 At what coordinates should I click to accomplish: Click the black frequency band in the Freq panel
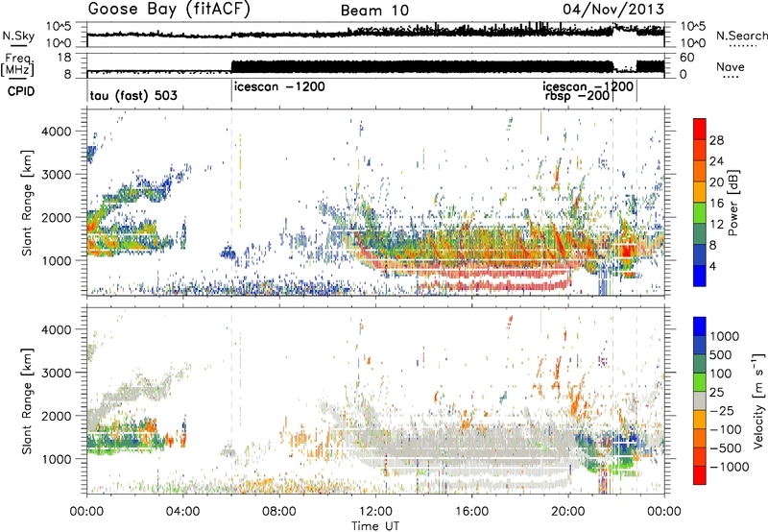pyautogui.click(x=422, y=67)
